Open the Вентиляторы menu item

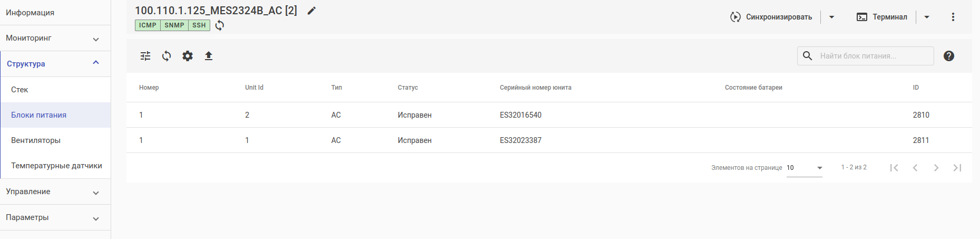[x=36, y=140]
